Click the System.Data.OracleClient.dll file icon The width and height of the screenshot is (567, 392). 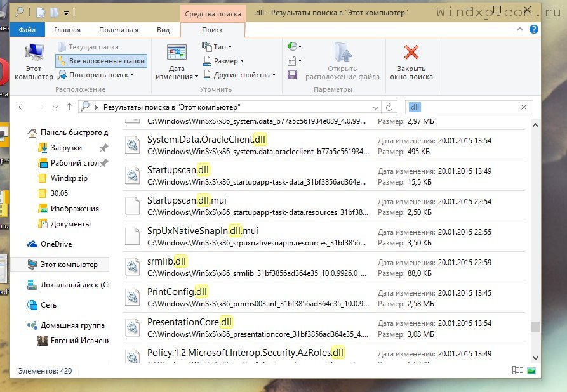(x=132, y=145)
